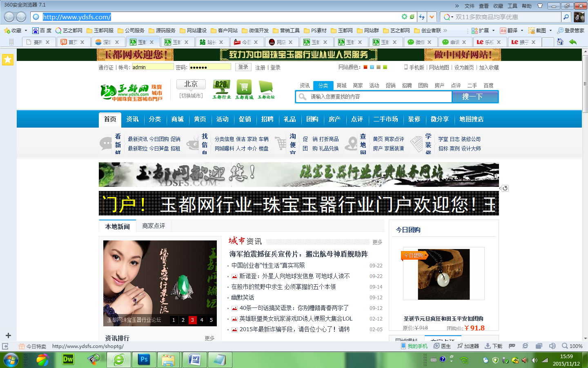588x368 pixels.
Task: Click 更多 beside 城市资讯 heading
Action: [x=377, y=242]
